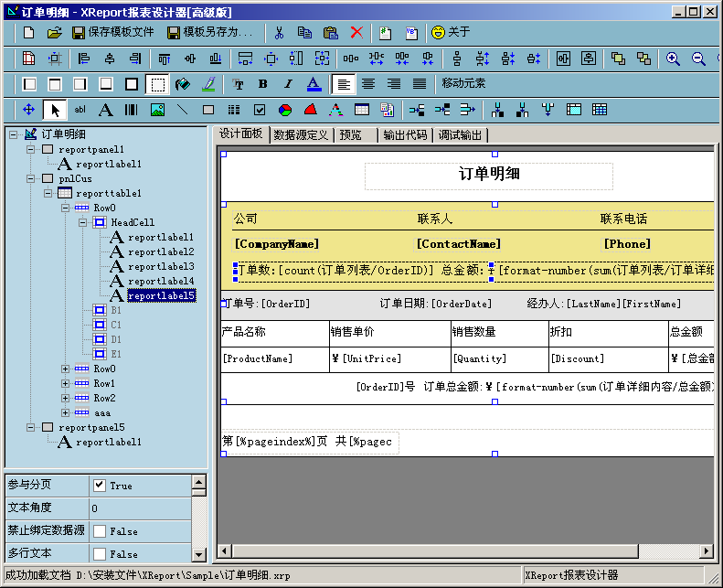Image resolution: width=723 pixels, height=588 pixels.
Task: Expand the aaa tree node
Action: pos(65,413)
